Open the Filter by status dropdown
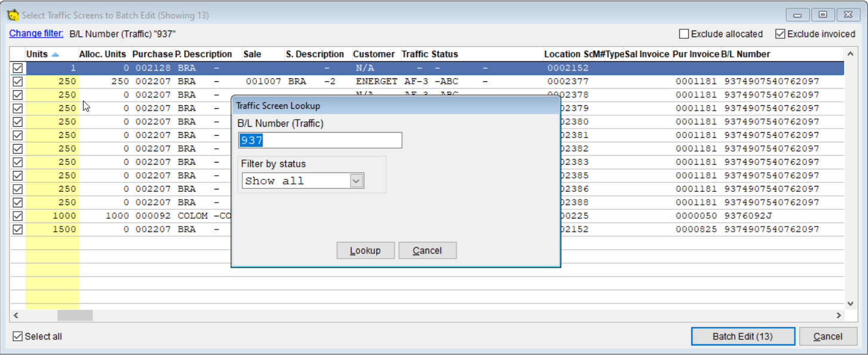 click(x=356, y=181)
